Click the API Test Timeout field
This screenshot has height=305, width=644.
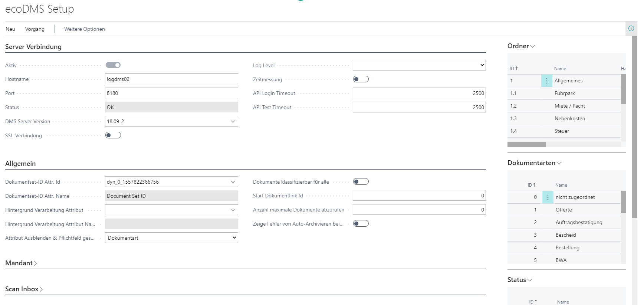[x=419, y=107]
